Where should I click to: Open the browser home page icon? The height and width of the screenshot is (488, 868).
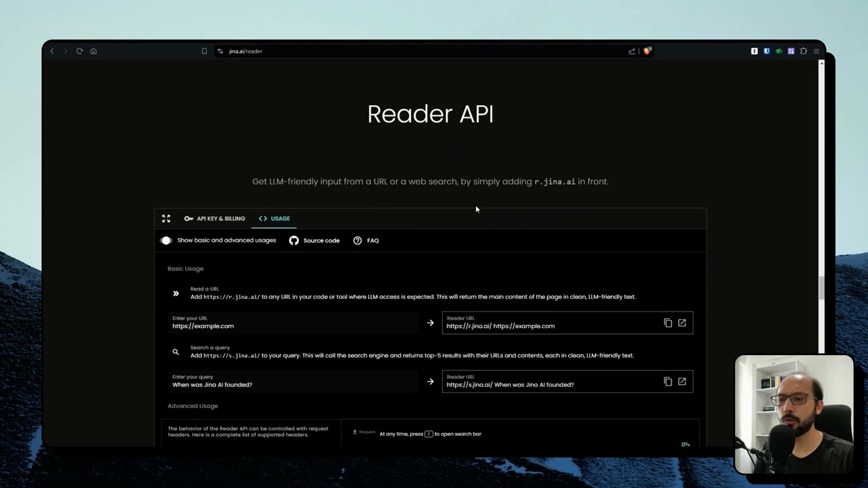pos(94,51)
